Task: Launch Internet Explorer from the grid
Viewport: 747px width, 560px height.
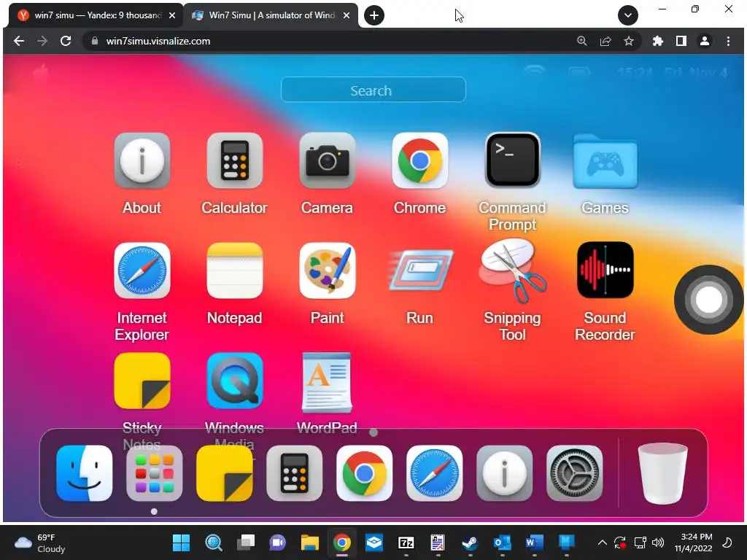Action: pos(142,271)
